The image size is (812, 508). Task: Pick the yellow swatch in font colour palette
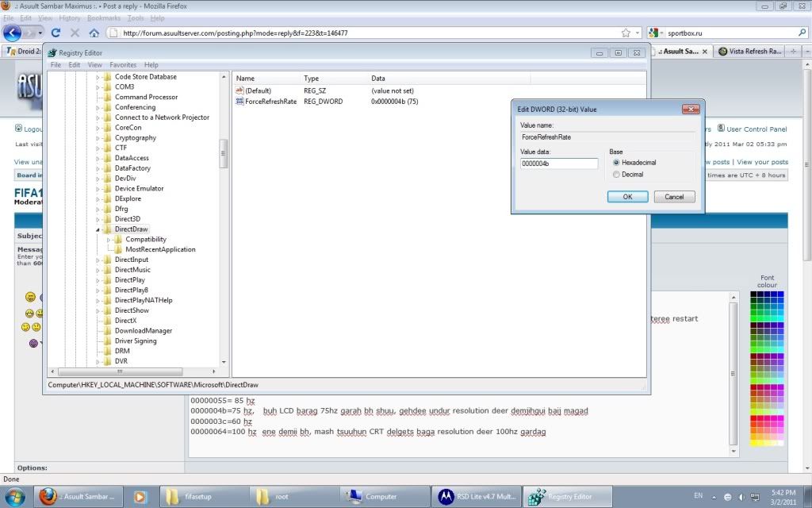pyautogui.click(x=754, y=443)
